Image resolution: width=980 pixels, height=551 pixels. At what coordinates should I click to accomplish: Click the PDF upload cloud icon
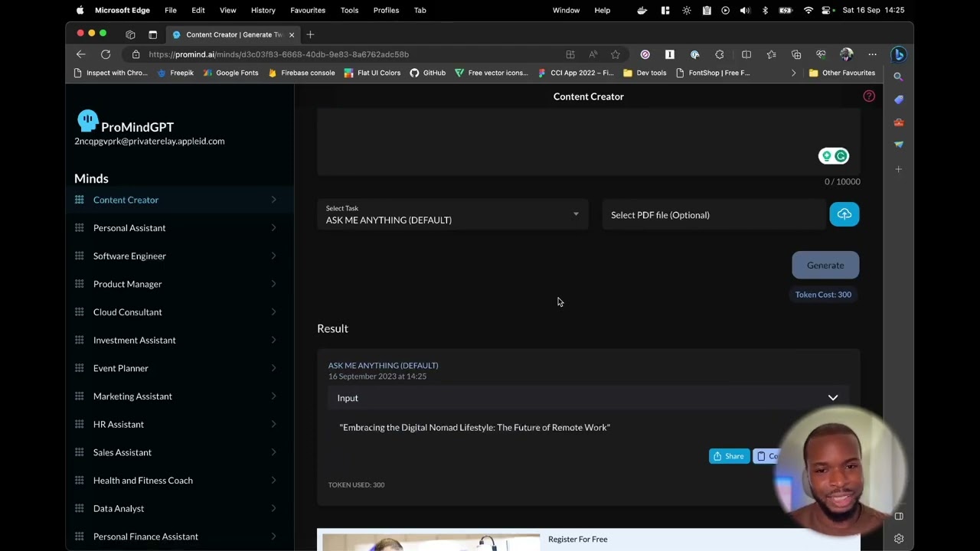[x=844, y=214]
